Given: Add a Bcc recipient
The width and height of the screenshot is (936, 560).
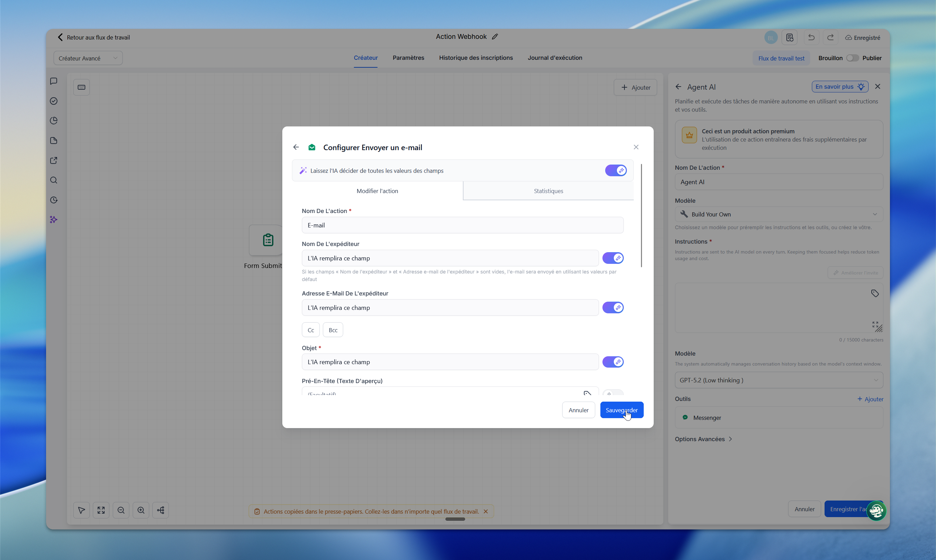Looking at the screenshot, I should coord(333,330).
